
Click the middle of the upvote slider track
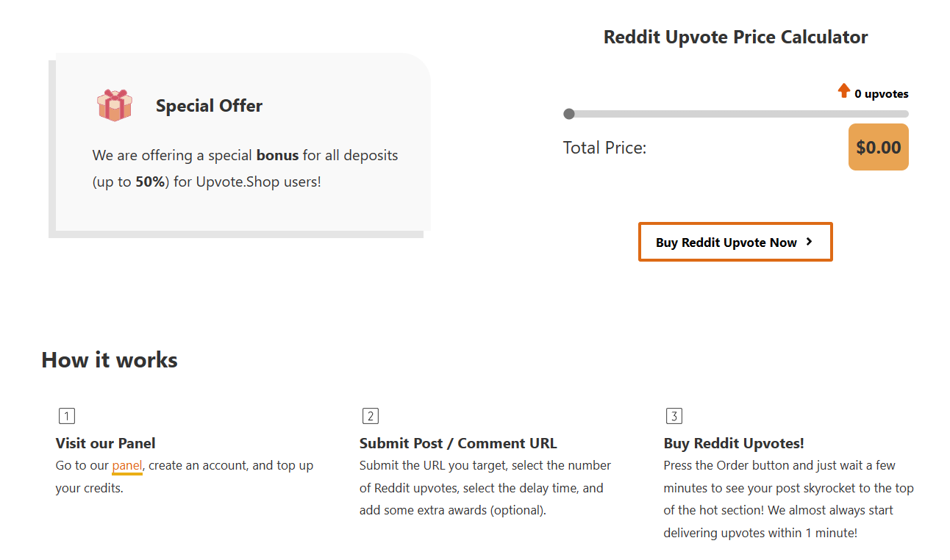point(738,114)
